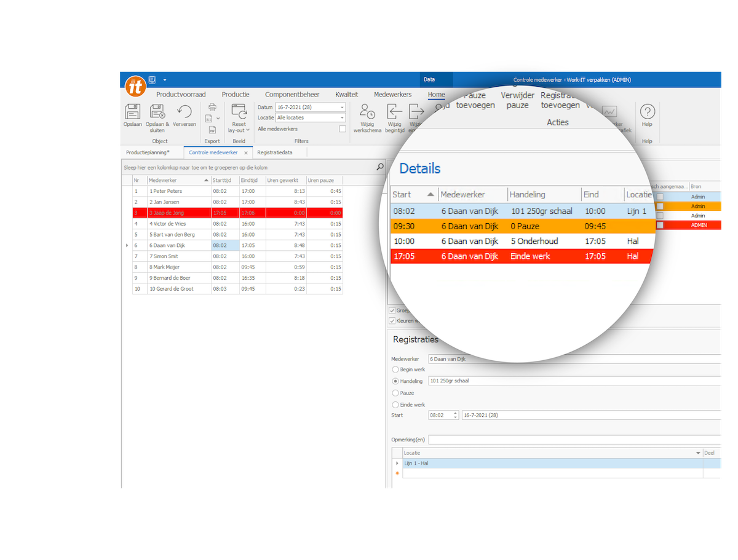The height and width of the screenshot is (560, 738).
Task: Select the Jaap de Jong row
Action: click(x=178, y=213)
